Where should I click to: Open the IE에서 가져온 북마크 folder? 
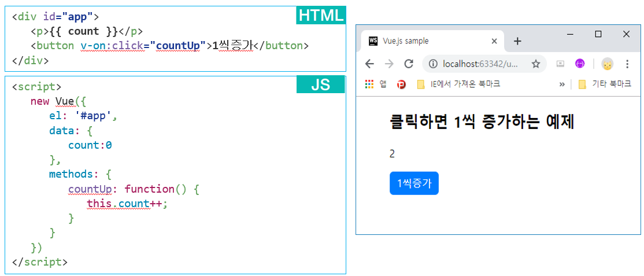point(458,84)
